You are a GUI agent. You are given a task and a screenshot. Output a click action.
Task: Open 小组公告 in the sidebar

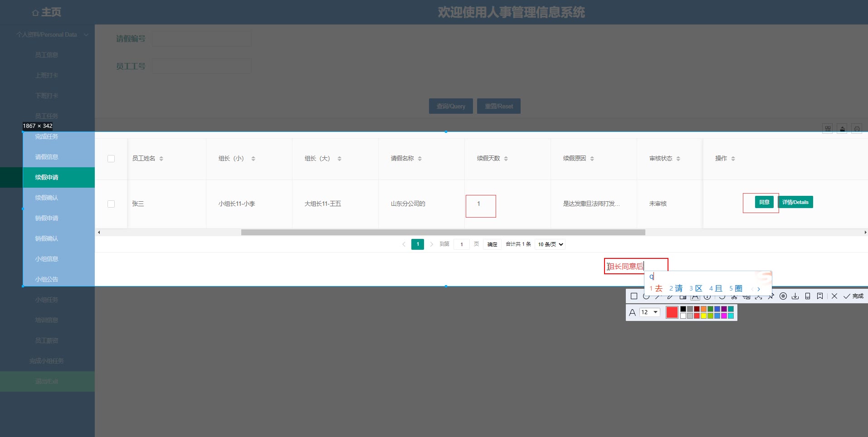pos(47,279)
